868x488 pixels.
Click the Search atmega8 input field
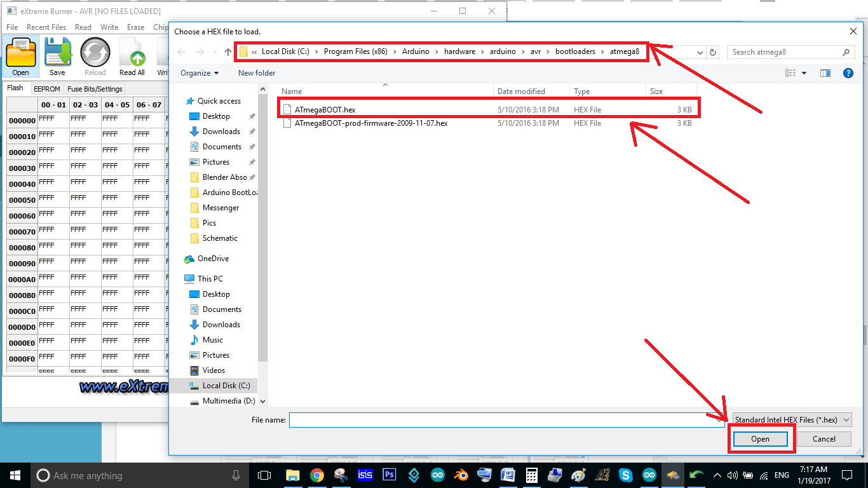click(x=785, y=52)
